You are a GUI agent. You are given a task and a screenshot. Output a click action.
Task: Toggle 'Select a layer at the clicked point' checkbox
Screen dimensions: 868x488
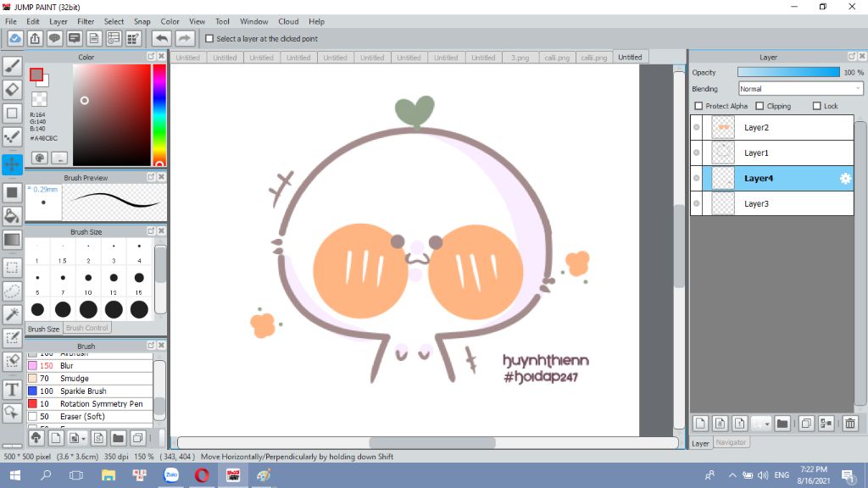[209, 39]
